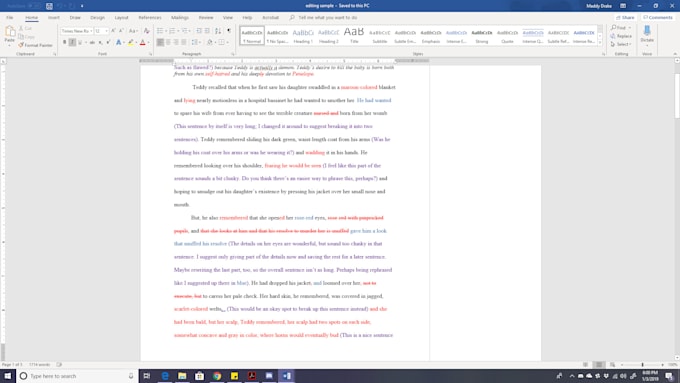Decrease font size with Shrink Font
The image size is (680, 383).
click(x=121, y=31)
